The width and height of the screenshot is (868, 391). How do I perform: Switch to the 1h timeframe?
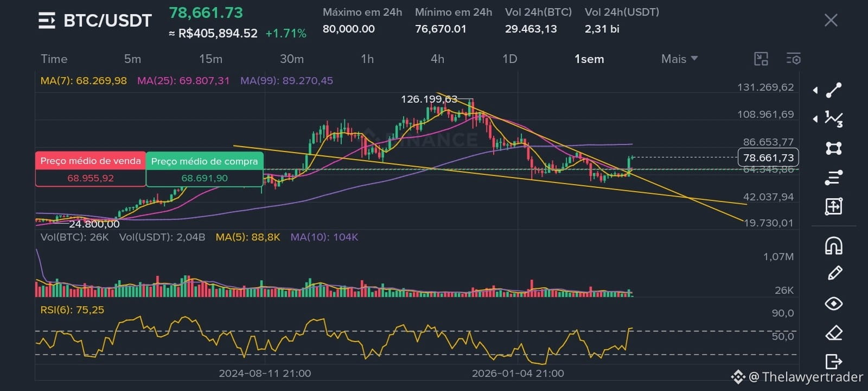pos(367,59)
